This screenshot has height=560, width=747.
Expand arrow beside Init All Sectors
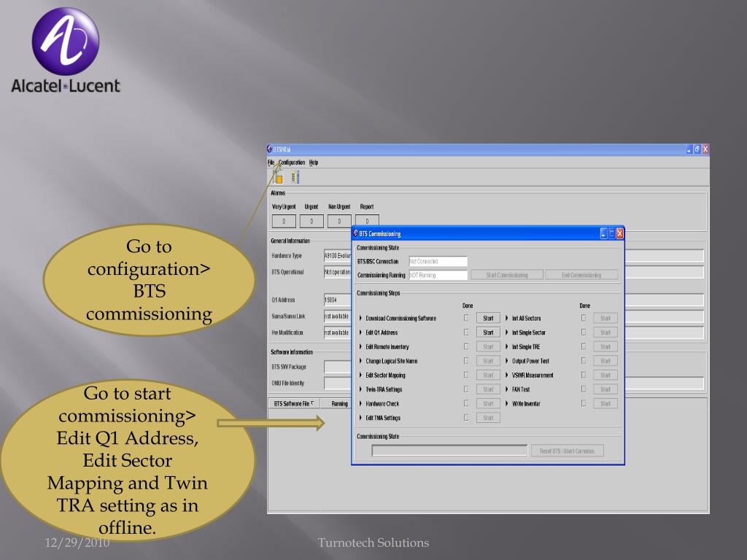[507, 318]
